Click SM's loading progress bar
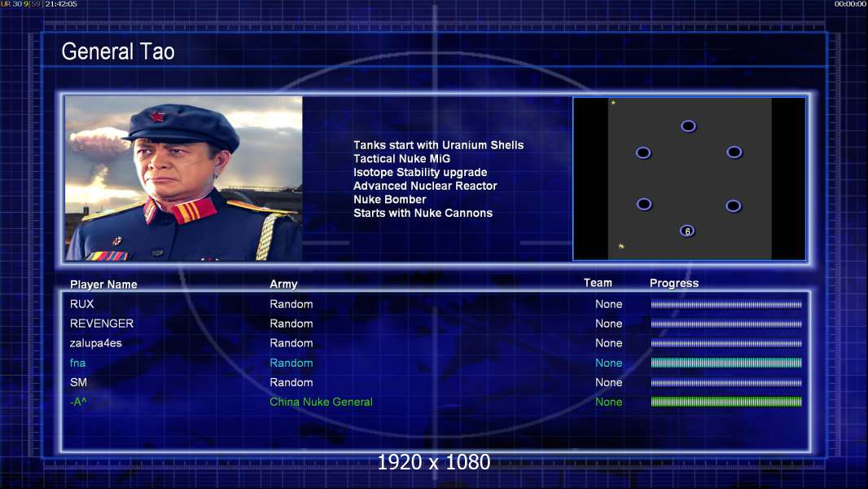This screenshot has width=868, height=489. [x=726, y=382]
